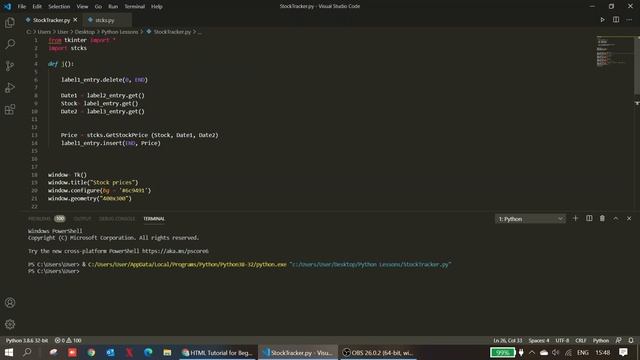
Task: Open Windows Start menu
Action: click(9, 352)
